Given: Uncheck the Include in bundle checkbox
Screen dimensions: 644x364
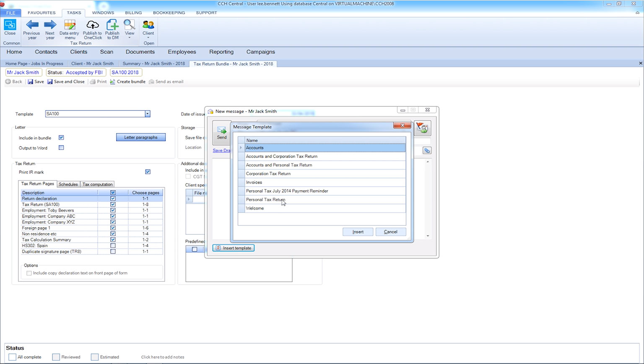Looking at the screenshot, I should tap(61, 138).
